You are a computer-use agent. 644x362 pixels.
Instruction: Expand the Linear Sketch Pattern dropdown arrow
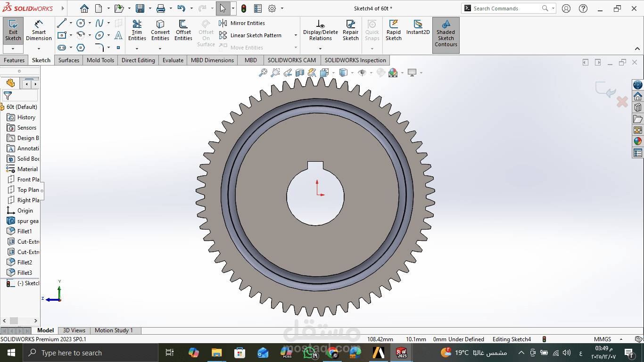pyautogui.click(x=296, y=35)
